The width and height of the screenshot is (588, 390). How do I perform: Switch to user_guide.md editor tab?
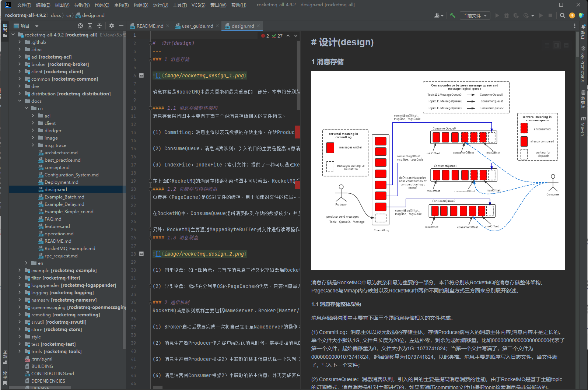point(197,26)
